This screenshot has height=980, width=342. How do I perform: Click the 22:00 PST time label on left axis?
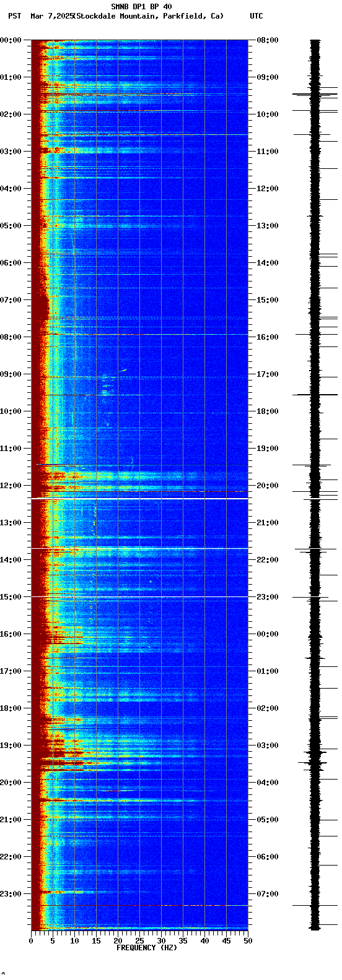coord(10,857)
